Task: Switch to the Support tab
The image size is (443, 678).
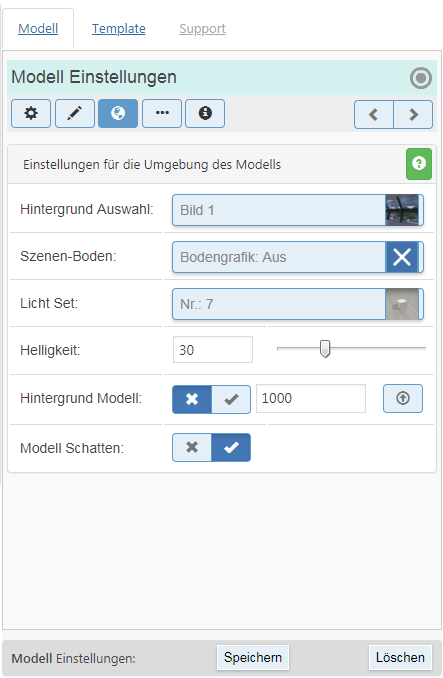Action: click(x=202, y=29)
